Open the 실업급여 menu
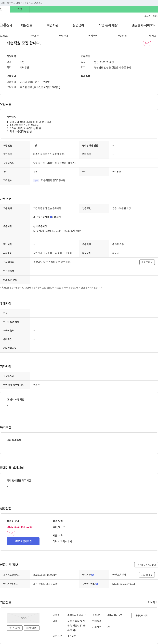 point(78,25)
